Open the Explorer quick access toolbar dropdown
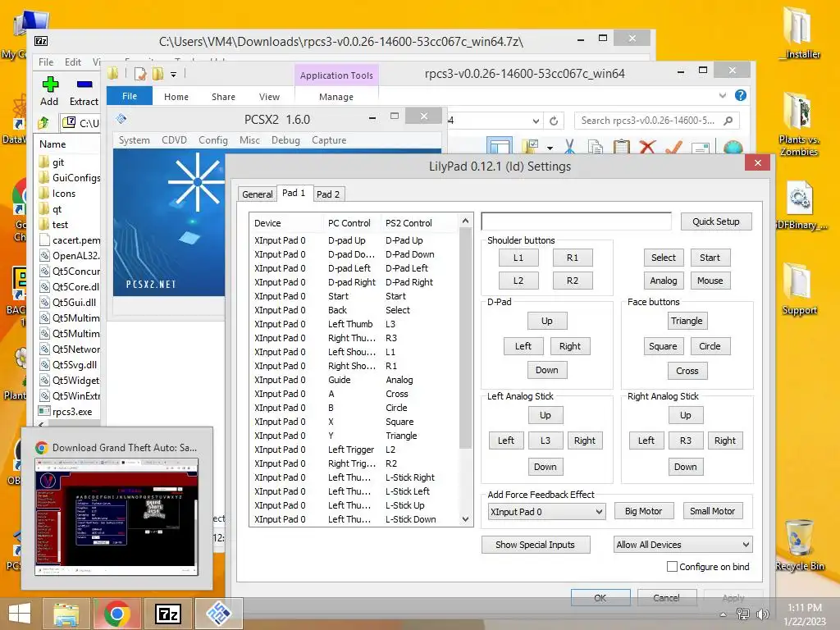The height and width of the screenshot is (630, 840). point(174,75)
